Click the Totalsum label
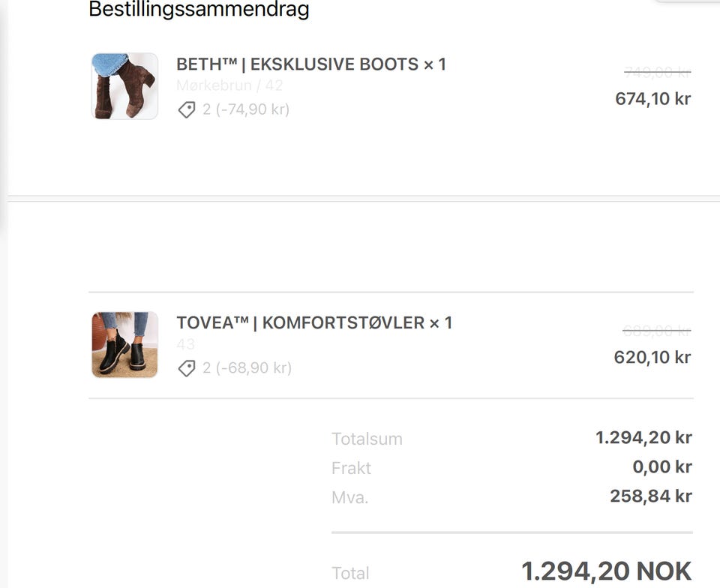The height and width of the screenshot is (588, 720). pos(367,439)
